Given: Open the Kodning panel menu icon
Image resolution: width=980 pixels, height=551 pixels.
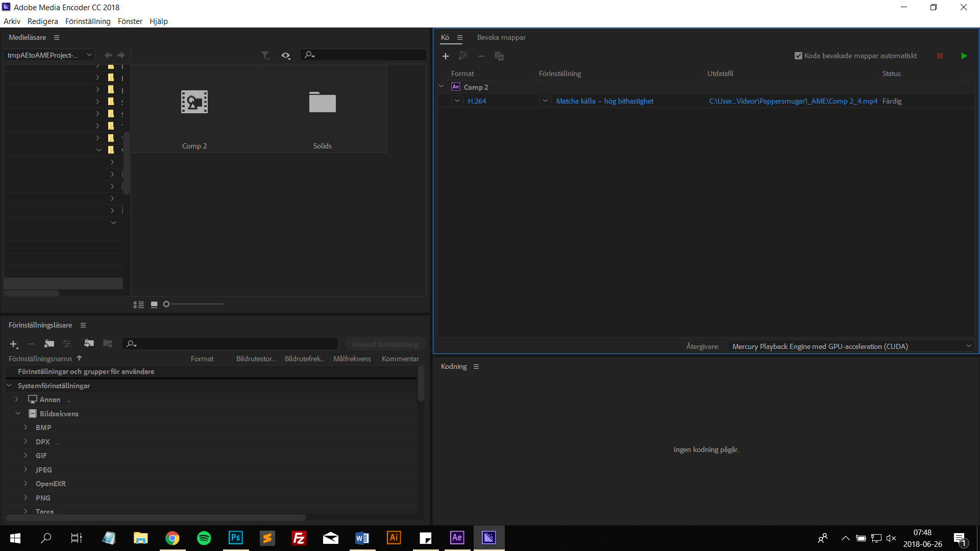Looking at the screenshot, I should [476, 367].
